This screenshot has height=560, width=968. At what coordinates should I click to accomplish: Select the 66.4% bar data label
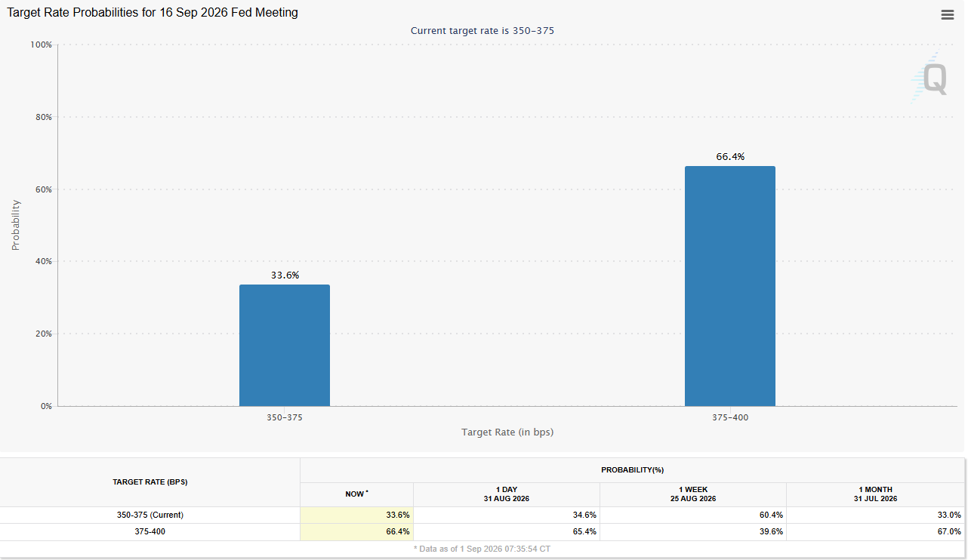(x=730, y=156)
